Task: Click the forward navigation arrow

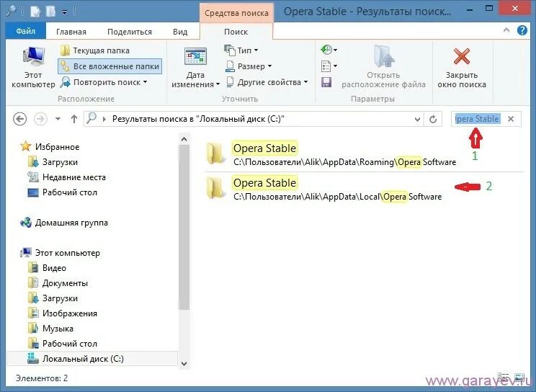Action: pos(40,119)
